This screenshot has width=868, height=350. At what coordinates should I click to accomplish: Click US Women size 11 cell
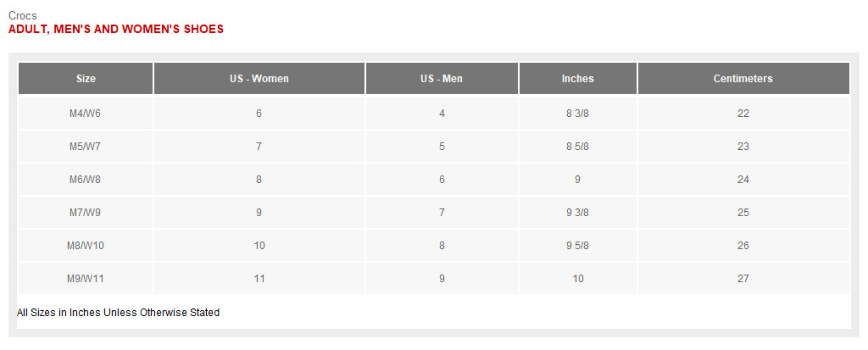(259, 279)
